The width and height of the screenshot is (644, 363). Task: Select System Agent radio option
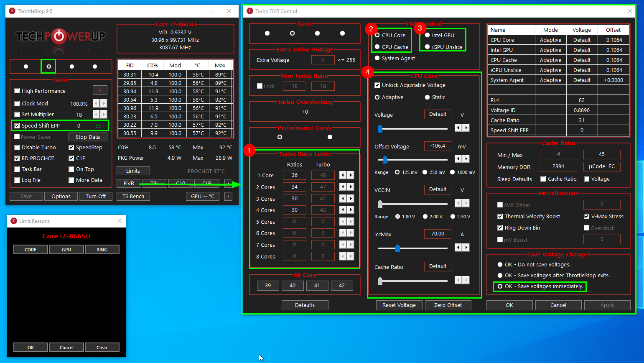pos(377,58)
